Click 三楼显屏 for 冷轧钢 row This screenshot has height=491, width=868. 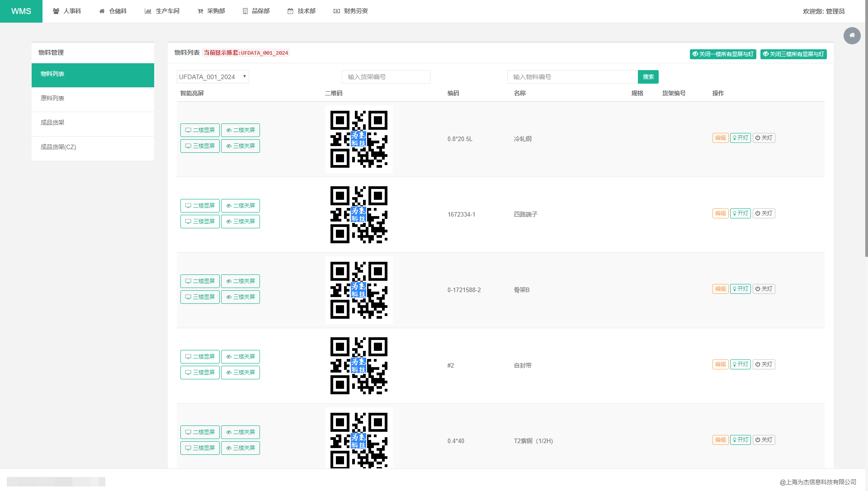[200, 146]
